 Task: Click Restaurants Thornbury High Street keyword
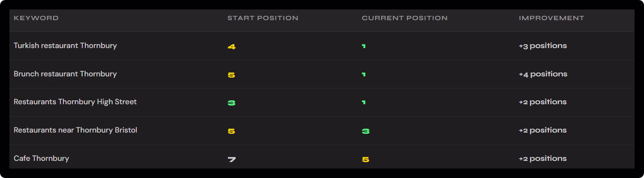pyautogui.click(x=75, y=102)
